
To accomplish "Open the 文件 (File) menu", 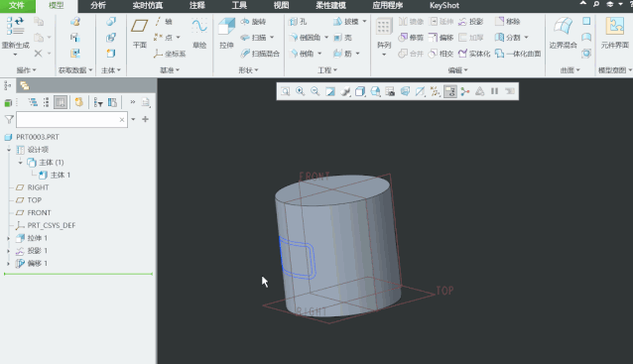I will tap(17, 6).
